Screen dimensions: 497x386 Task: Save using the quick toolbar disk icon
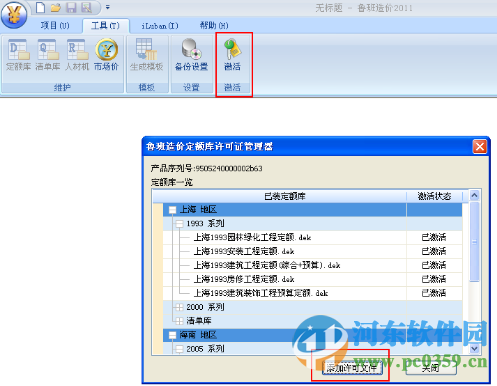(71, 7)
